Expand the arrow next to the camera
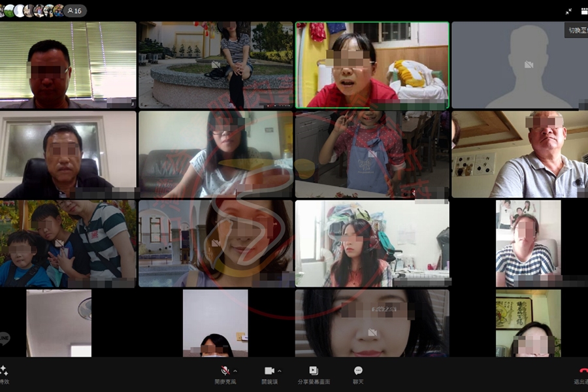This screenshot has height=392, width=588. click(280, 371)
